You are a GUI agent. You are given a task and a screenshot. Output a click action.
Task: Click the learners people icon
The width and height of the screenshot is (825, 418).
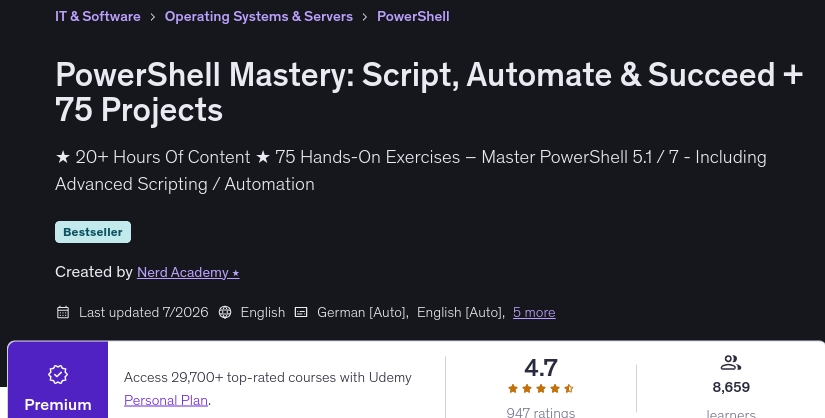pos(731,363)
